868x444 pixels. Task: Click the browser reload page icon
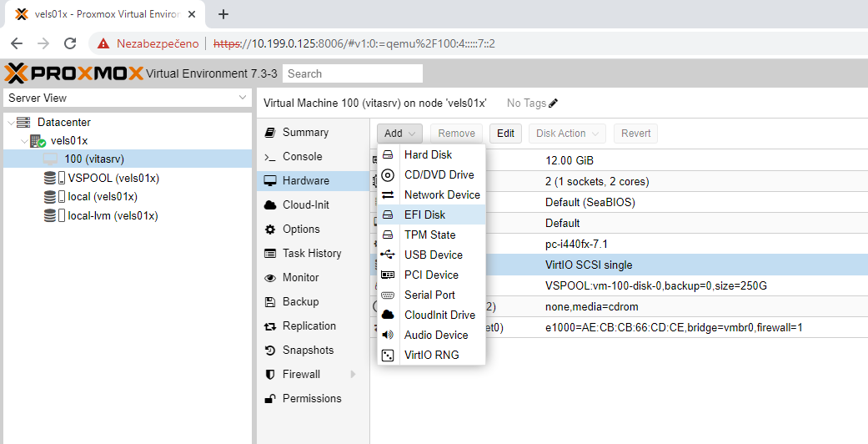(70, 43)
